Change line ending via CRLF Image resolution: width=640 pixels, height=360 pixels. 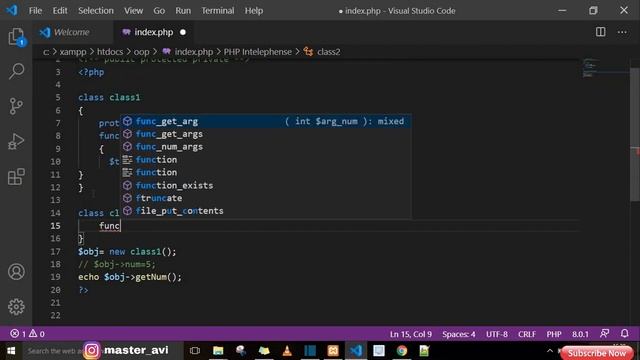(527, 334)
